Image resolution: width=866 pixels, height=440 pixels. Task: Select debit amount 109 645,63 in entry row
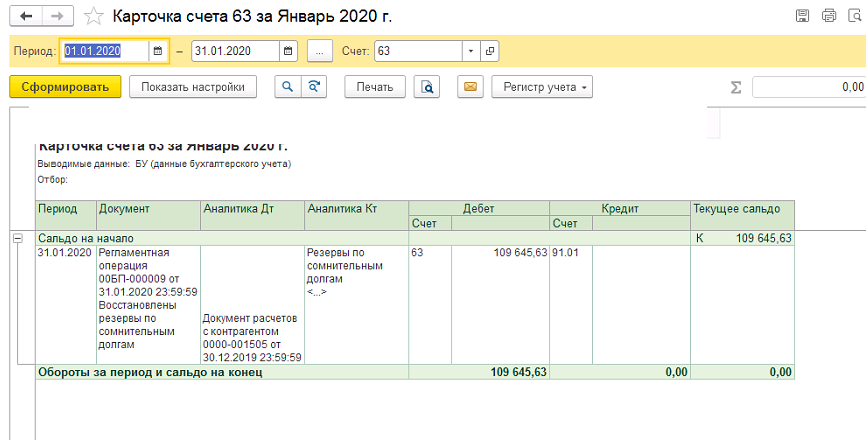(x=500, y=305)
